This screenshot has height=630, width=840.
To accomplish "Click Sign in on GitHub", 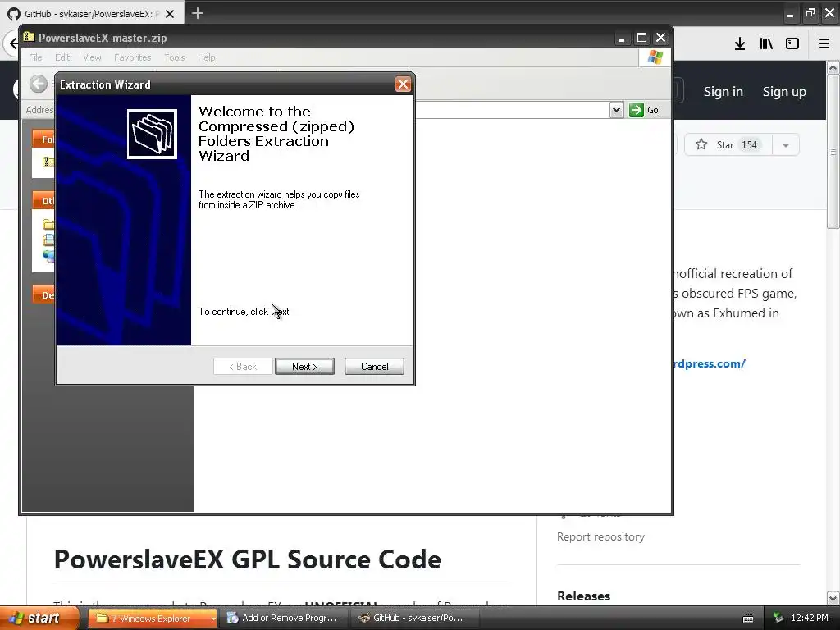I will (x=724, y=92).
